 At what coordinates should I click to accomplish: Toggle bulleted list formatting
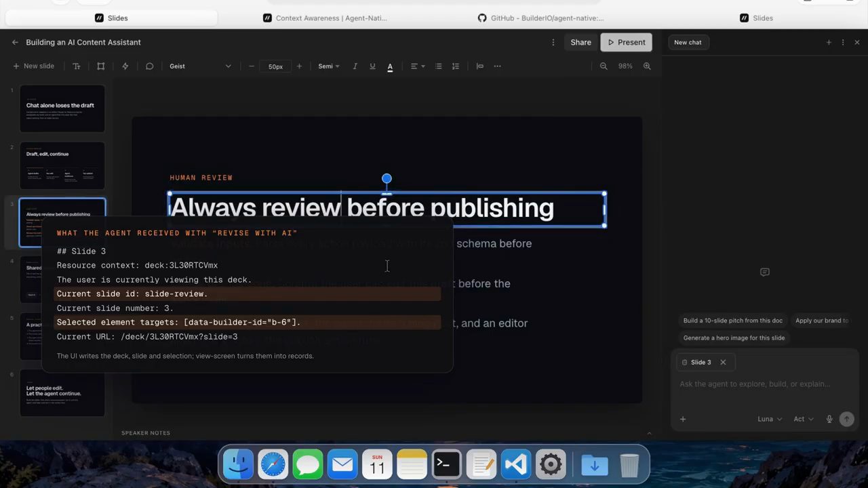click(439, 66)
